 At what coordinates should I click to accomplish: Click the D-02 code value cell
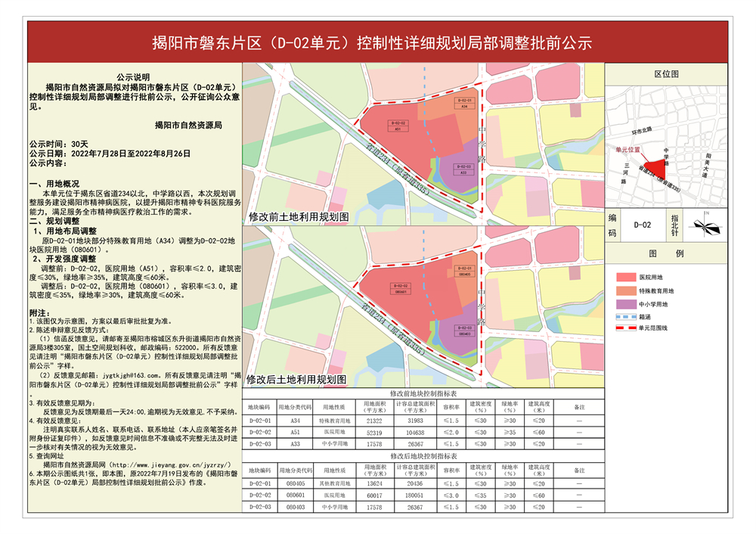tap(642, 225)
